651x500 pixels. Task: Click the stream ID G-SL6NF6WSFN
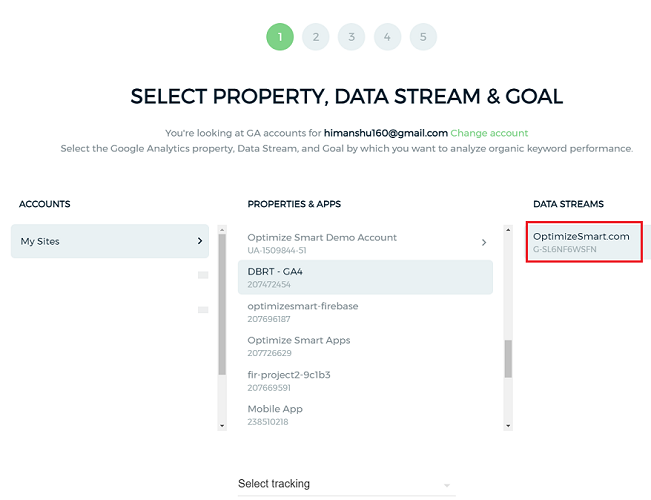[565, 249]
